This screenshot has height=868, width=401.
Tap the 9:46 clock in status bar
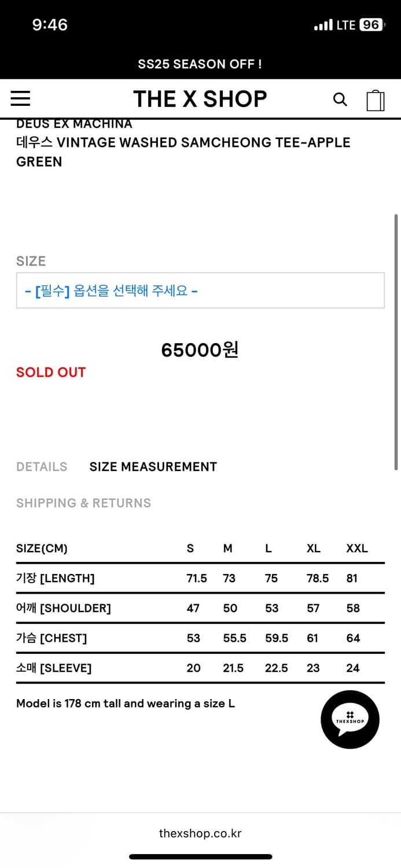tap(50, 25)
